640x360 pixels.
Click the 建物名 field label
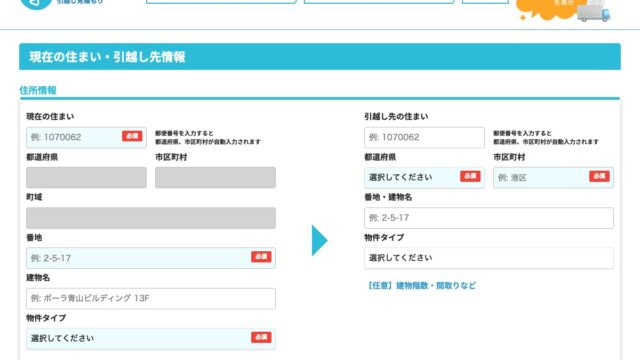point(38,278)
